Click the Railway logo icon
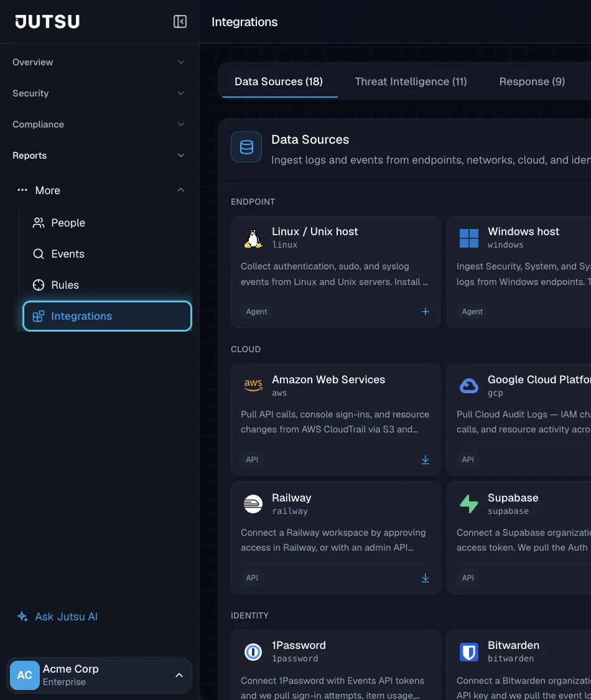The height and width of the screenshot is (700, 591). 253,504
